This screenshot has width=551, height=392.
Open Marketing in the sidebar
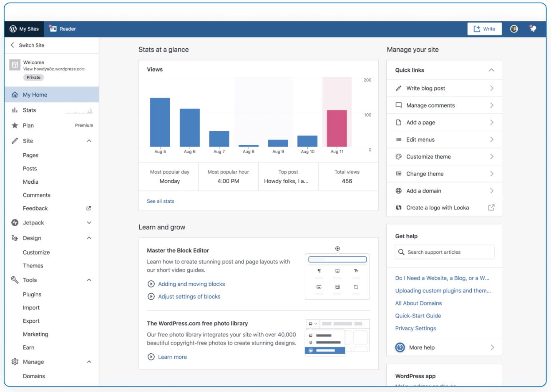(x=35, y=334)
